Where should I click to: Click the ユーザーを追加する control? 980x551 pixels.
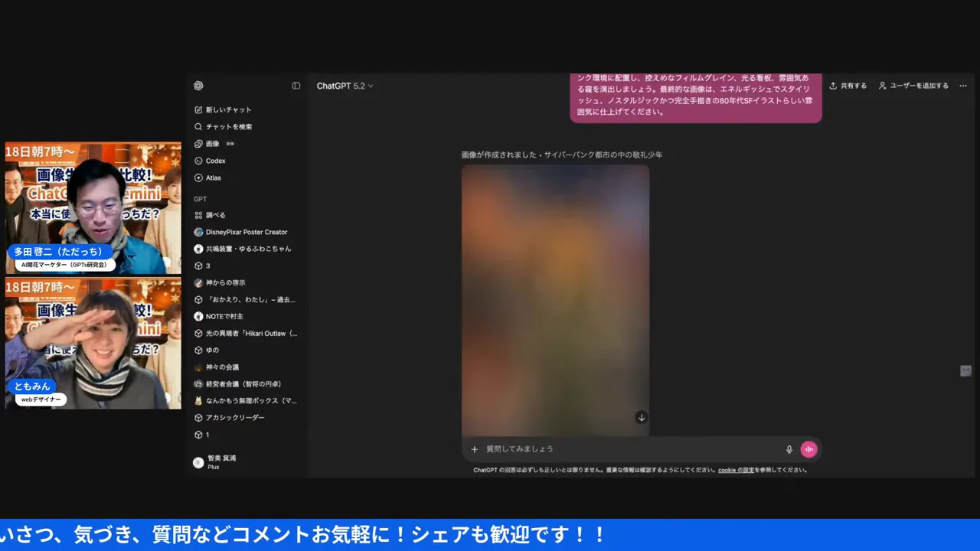coord(913,86)
